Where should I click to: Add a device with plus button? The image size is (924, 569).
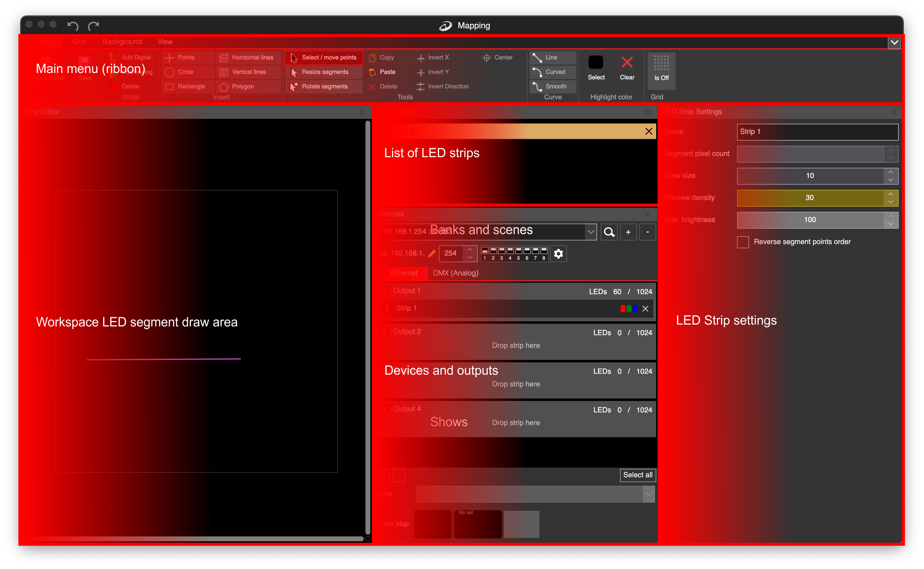(x=628, y=232)
